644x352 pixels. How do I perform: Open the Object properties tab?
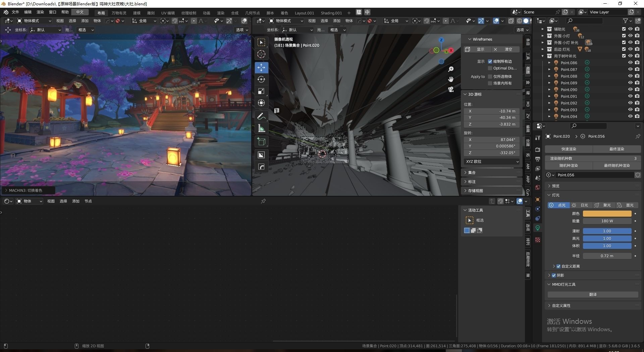coord(538,199)
